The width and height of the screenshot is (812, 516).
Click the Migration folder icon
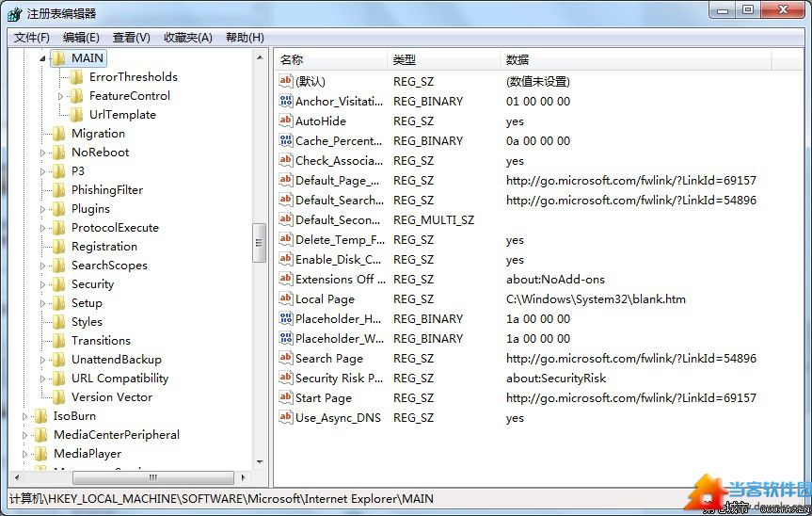[59, 134]
